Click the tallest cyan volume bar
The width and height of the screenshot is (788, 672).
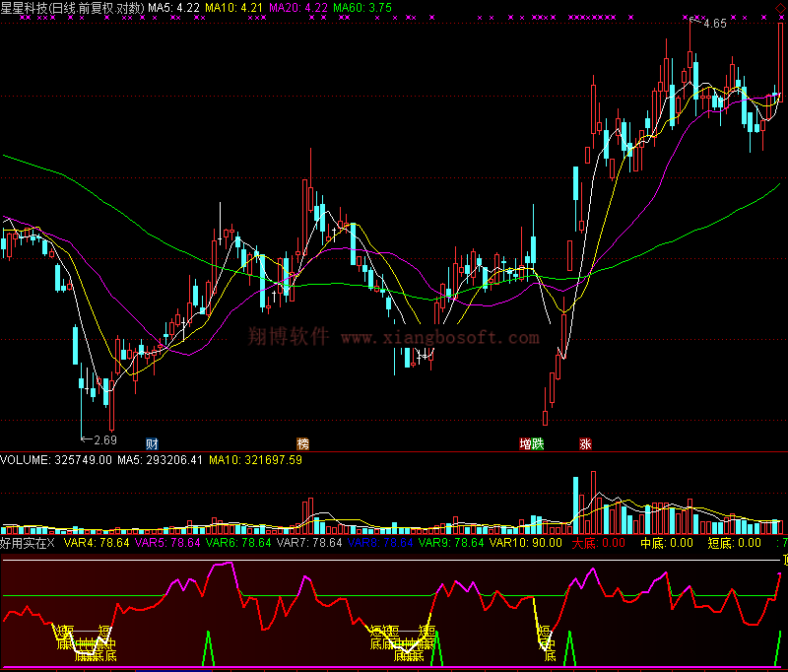[576, 505]
